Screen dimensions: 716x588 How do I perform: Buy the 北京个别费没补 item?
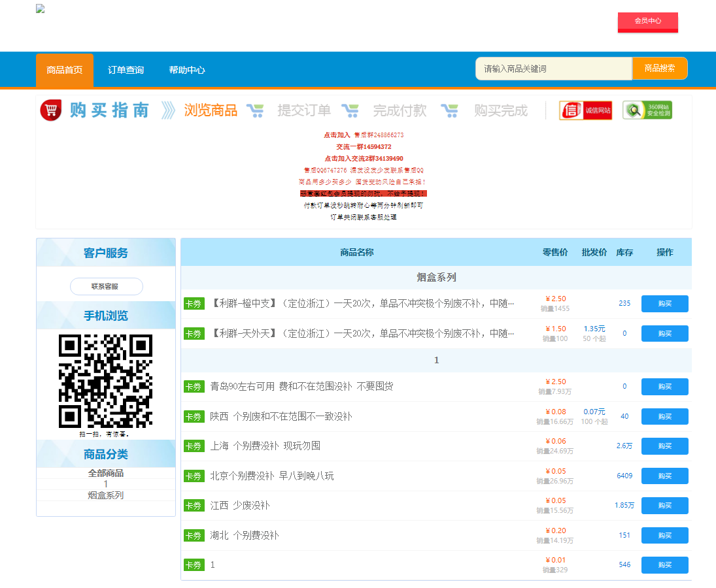tap(665, 476)
